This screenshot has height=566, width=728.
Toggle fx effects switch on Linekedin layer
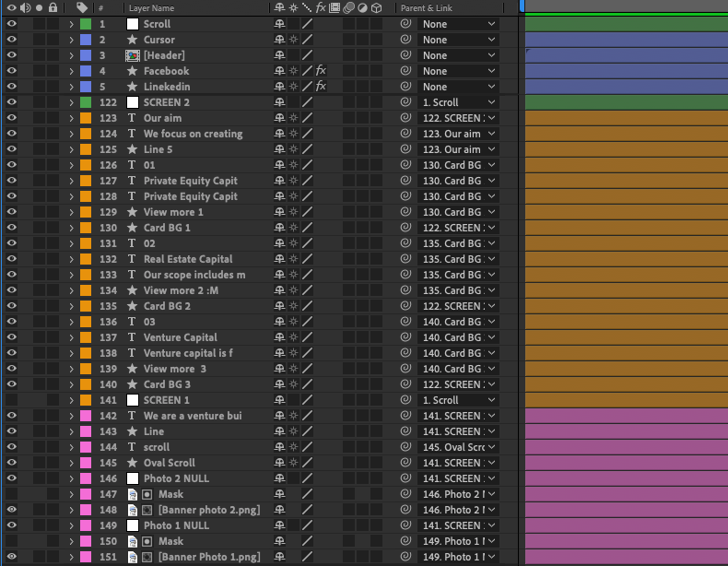(x=321, y=87)
